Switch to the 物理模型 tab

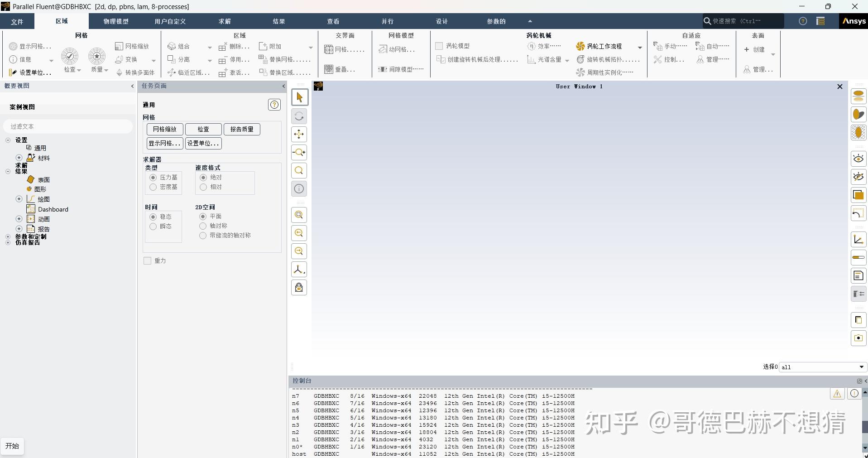point(116,21)
